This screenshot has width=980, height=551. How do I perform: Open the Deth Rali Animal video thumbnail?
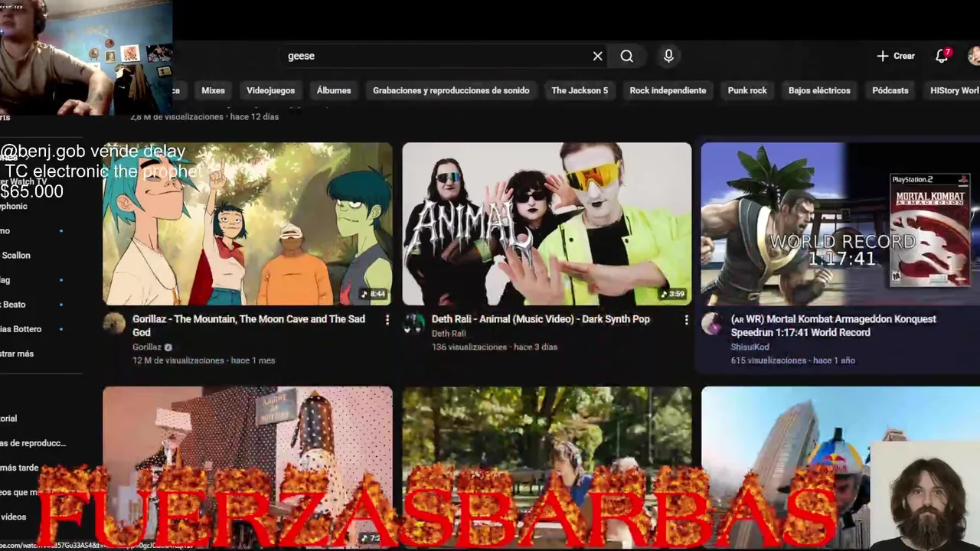click(x=547, y=223)
